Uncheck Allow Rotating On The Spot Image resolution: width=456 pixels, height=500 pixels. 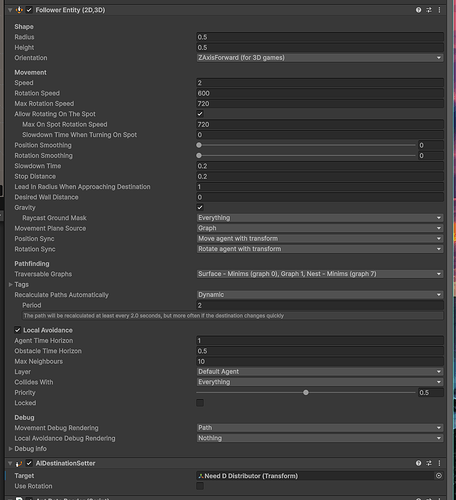click(x=200, y=114)
